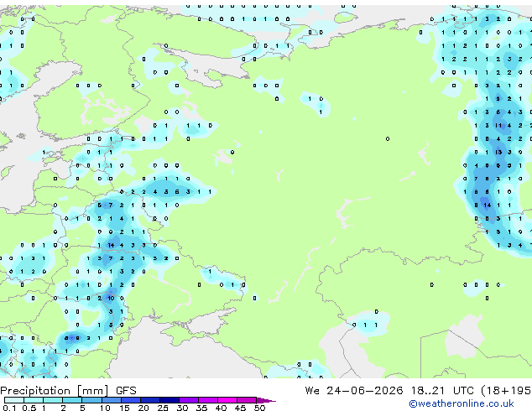Viewport: 532px width, 411px height.
Task: Click the 0.5–1 mm legend color box
Action: (34, 400)
